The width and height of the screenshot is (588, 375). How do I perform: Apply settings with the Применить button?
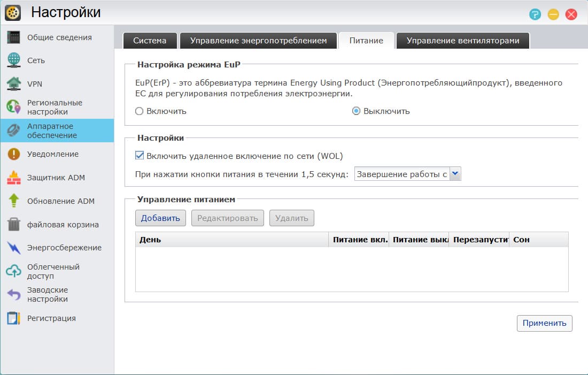(544, 323)
